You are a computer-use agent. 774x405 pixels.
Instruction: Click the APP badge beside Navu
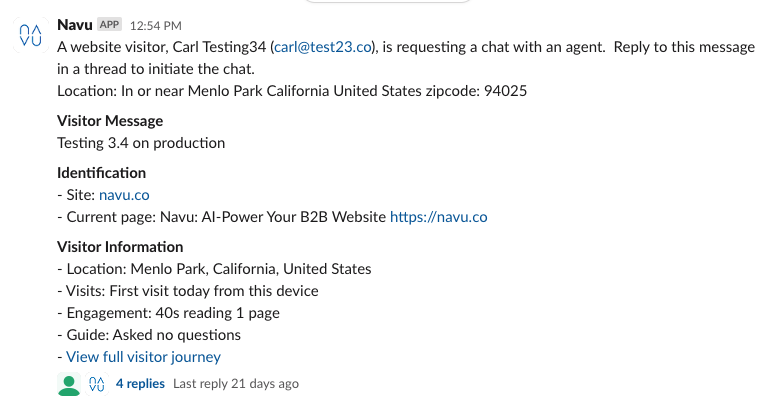tap(110, 24)
